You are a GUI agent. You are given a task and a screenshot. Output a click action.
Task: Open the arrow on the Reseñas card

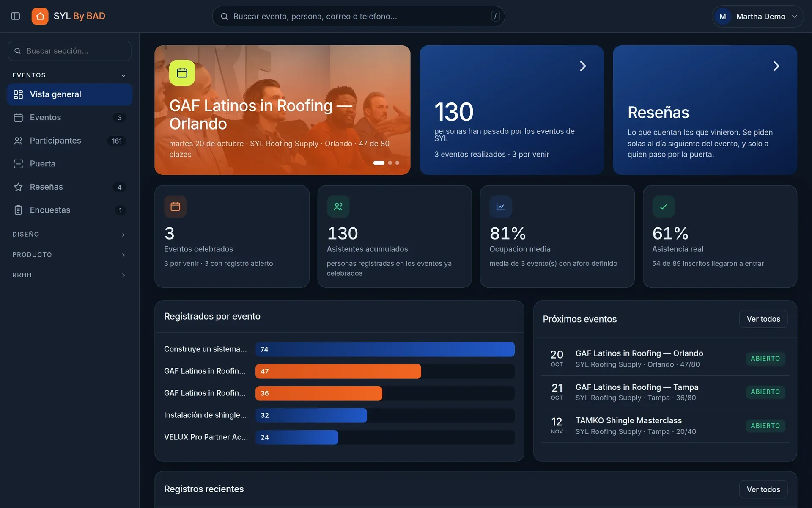[x=776, y=66]
